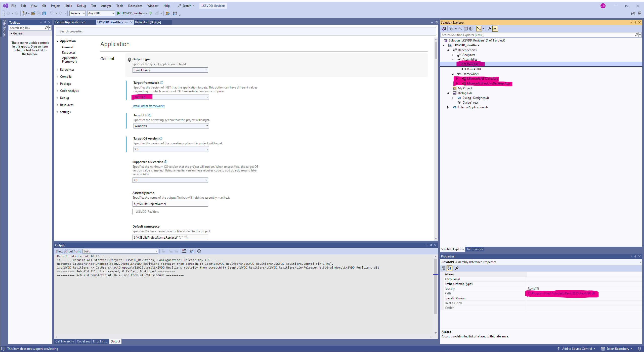Image resolution: width=644 pixels, height=352 pixels.
Task: Start debugging LKSVDD_Revitiers with green arrow
Action: point(119,13)
